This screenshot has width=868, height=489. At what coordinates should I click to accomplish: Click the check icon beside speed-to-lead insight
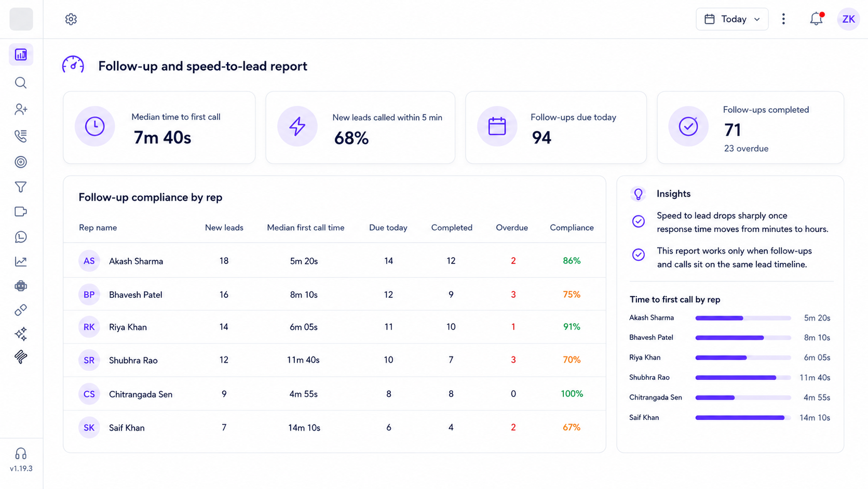point(639,221)
